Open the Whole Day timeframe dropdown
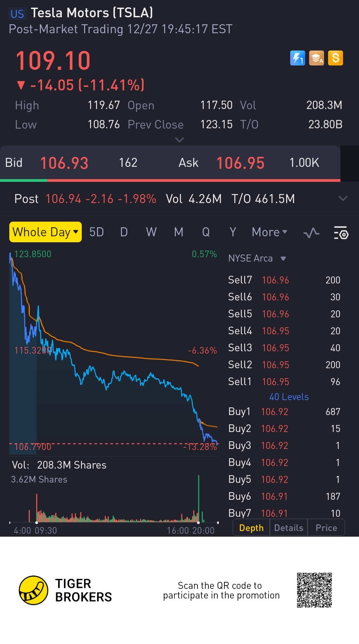359x644 pixels. click(45, 232)
